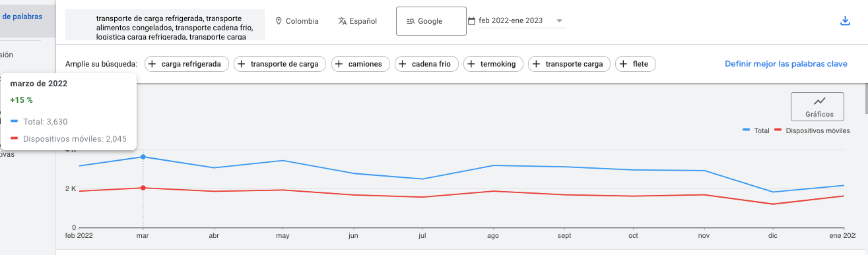Add 'carga refrigerada' with its plus icon
The image size is (868, 255).
152,64
